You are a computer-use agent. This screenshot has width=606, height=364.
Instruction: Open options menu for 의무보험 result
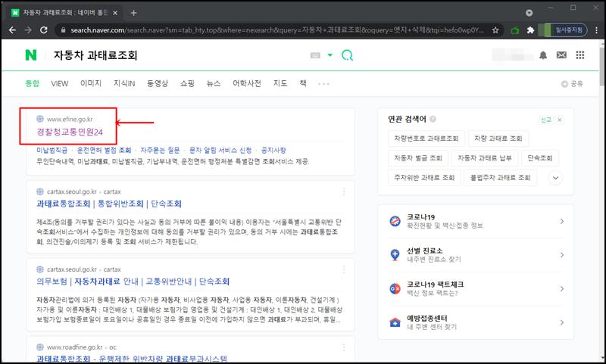(344, 269)
